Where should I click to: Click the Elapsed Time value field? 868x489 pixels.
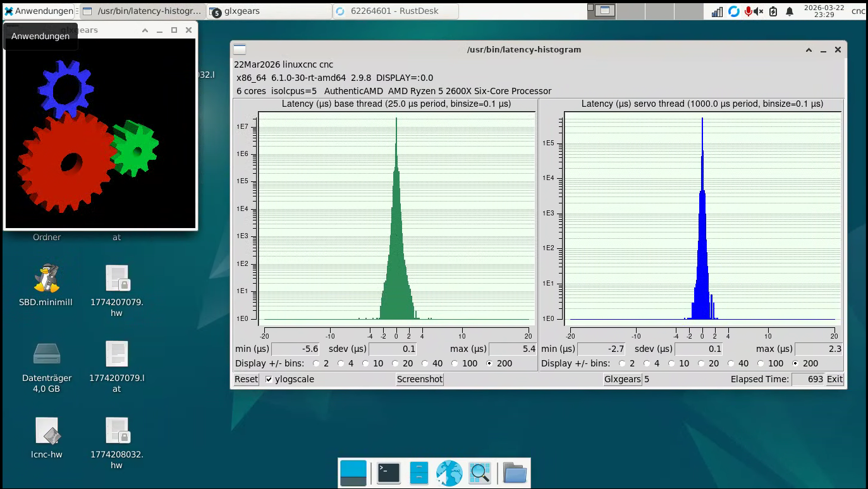pos(808,379)
